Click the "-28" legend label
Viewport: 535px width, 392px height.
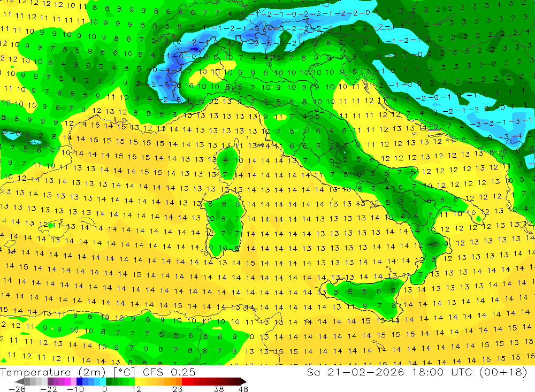pos(17,389)
